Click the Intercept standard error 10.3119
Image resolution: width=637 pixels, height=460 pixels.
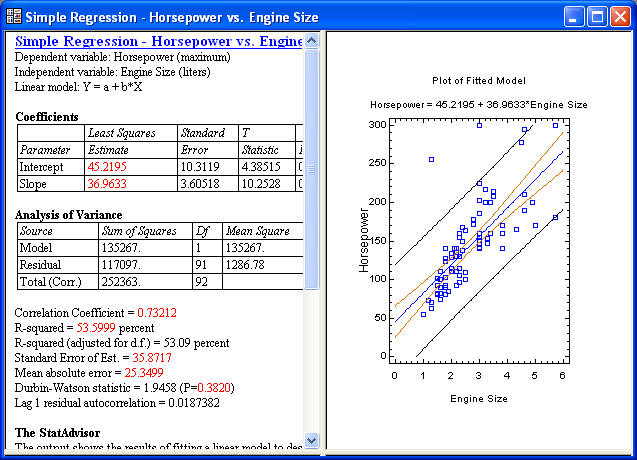coord(200,167)
